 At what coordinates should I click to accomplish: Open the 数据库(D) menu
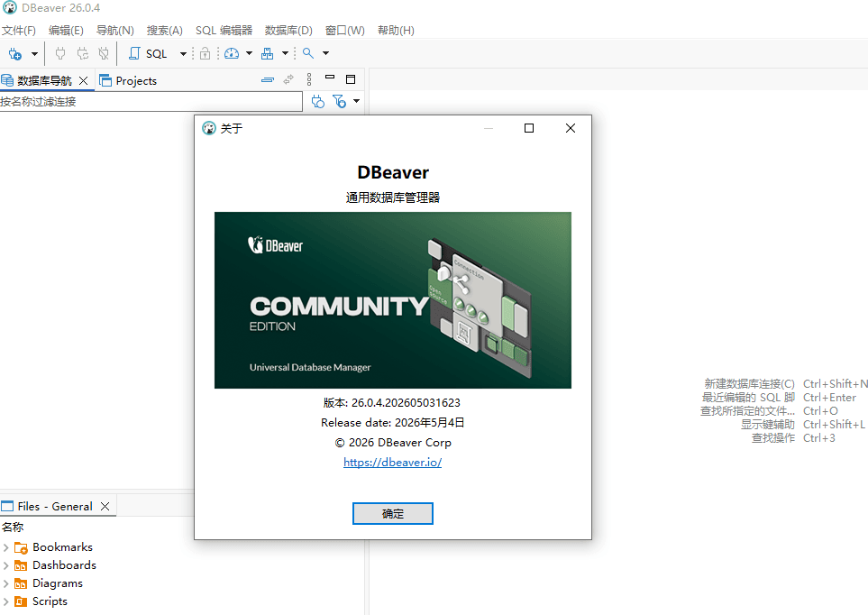tap(288, 31)
